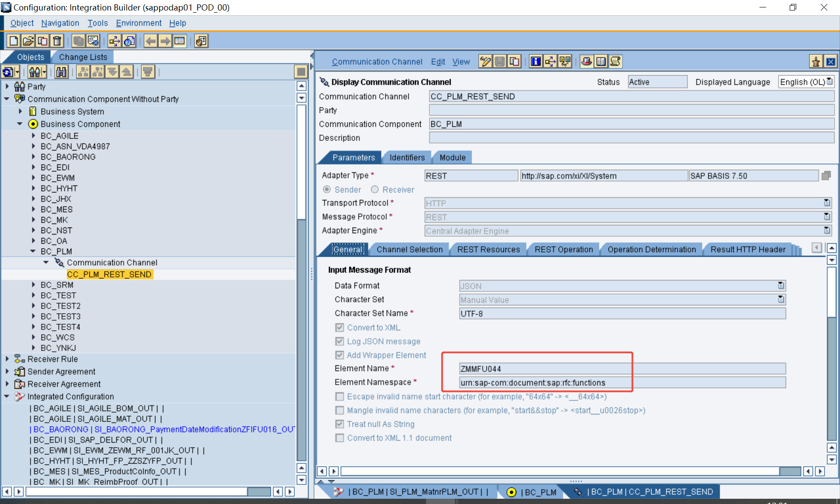The image size is (840, 504).
Task: Click the Element Name input field
Action: [622, 369]
